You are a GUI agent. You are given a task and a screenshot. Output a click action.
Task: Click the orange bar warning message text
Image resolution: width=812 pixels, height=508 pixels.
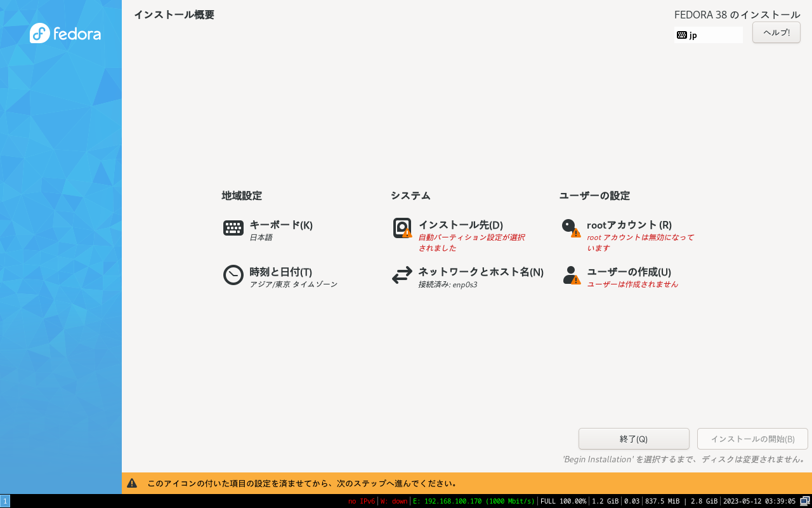303,483
